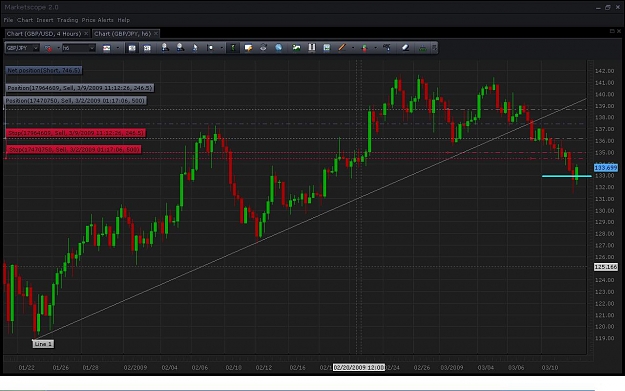625x391 pixels.
Task: Open the GBP/JPY symbol dropdown
Action: point(22,48)
